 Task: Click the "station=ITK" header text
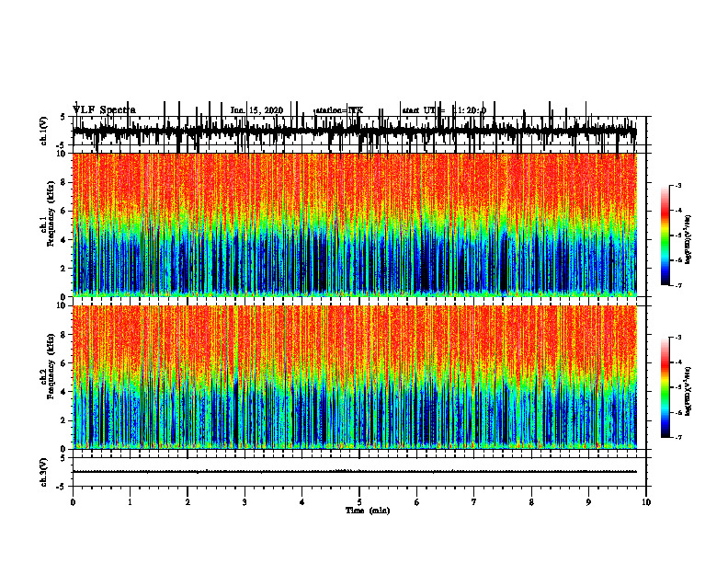339,110
